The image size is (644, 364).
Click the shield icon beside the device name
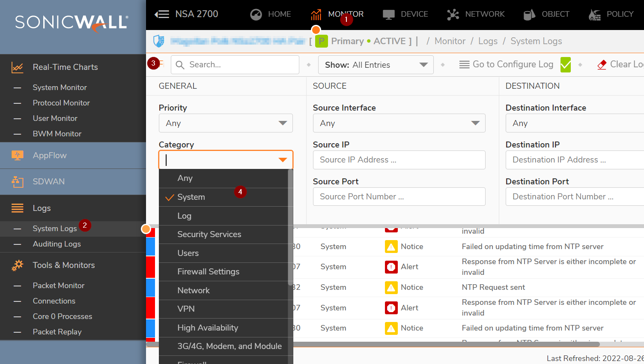coord(159,41)
